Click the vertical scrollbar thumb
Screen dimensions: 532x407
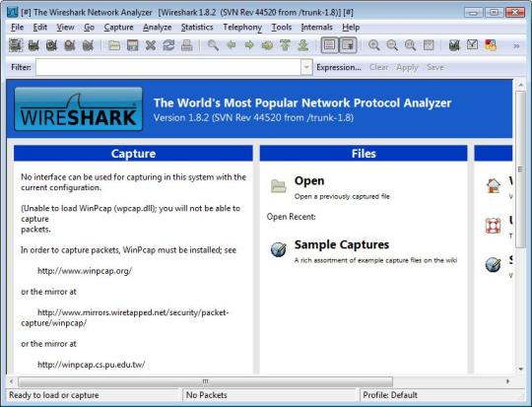pos(520,169)
